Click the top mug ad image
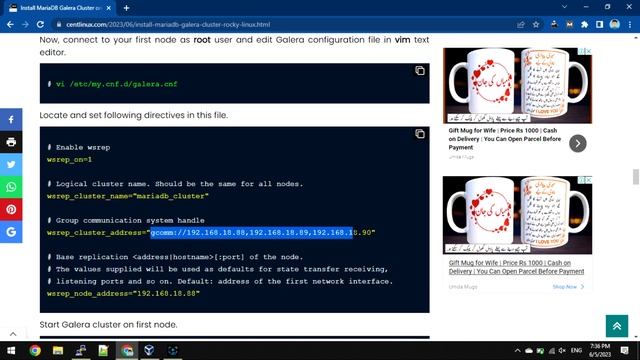 [x=517, y=86]
